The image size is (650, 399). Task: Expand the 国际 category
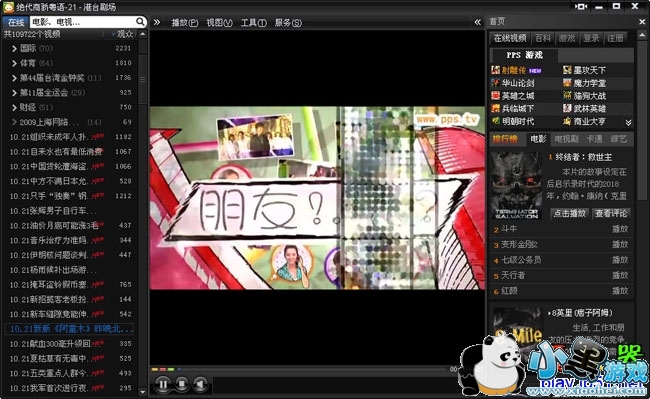[x=15, y=48]
